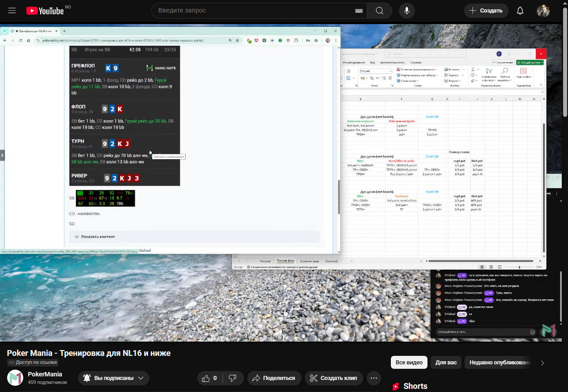Click the YouTube search magnifier button
Image resolution: width=568 pixels, height=392 pixels.
(380, 11)
